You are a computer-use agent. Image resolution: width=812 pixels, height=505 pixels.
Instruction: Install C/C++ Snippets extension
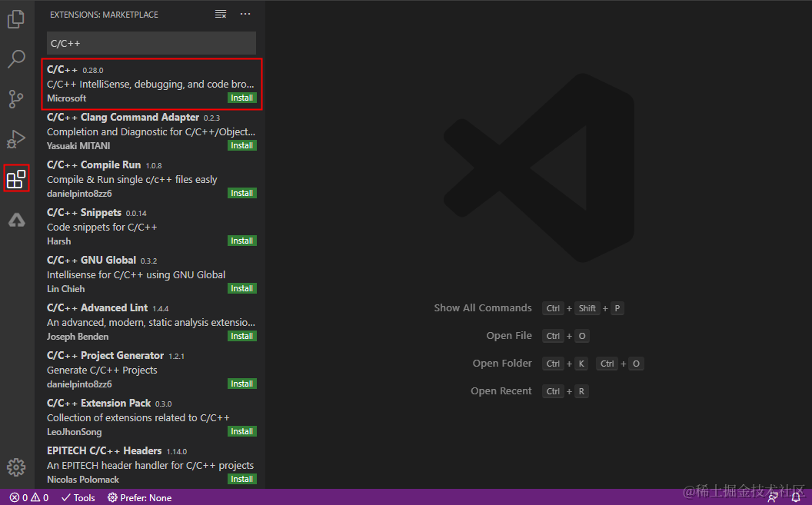tap(242, 241)
